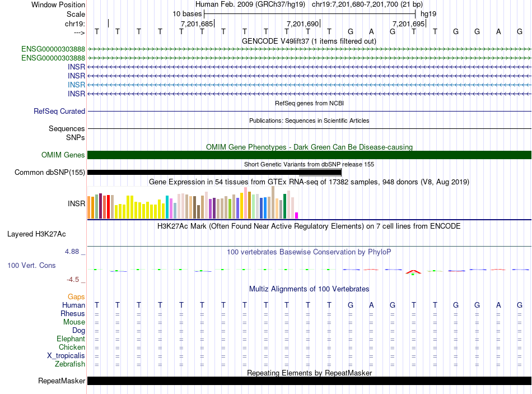This screenshot has height=394, width=532.
Task: Click the light blue INSR transcript label
Action: pyautogui.click(x=76, y=85)
